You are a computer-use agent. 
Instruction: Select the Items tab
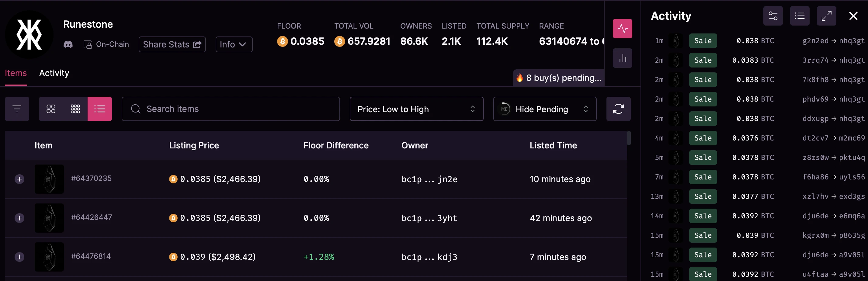[x=16, y=73]
